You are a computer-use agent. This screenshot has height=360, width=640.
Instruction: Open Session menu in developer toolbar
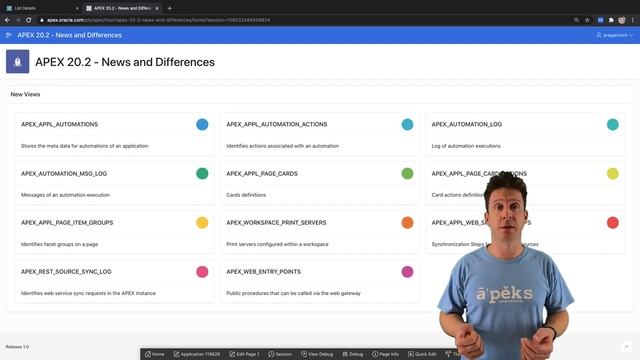pos(280,354)
